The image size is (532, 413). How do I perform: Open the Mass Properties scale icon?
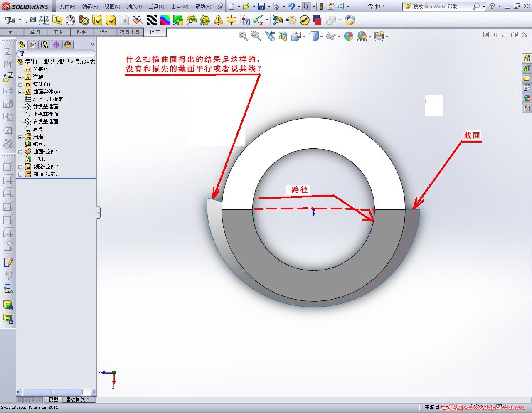[44, 20]
